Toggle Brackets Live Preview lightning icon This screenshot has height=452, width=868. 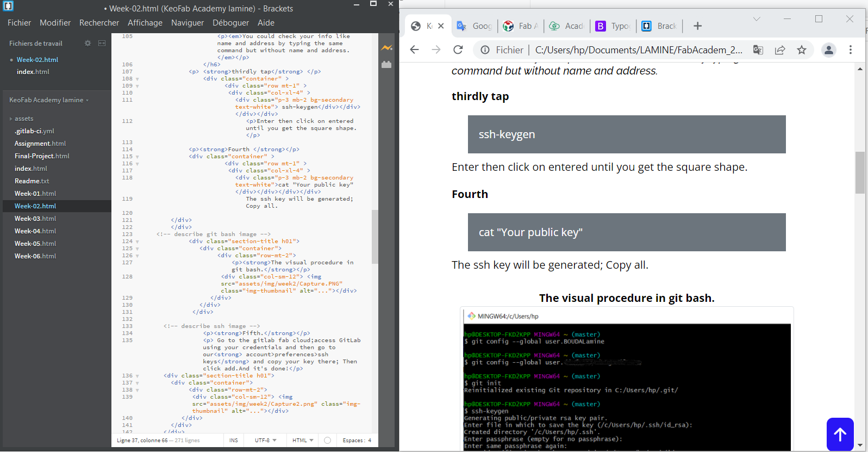(x=386, y=48)
